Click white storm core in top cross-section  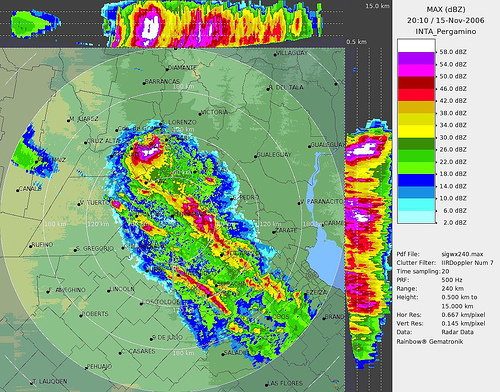[150, 28]
